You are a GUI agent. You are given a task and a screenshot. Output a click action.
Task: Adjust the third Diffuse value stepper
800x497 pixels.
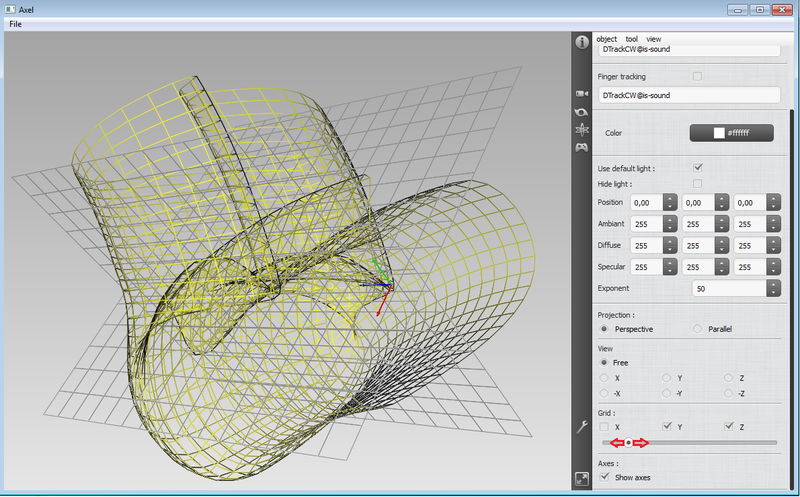point(773,246)
